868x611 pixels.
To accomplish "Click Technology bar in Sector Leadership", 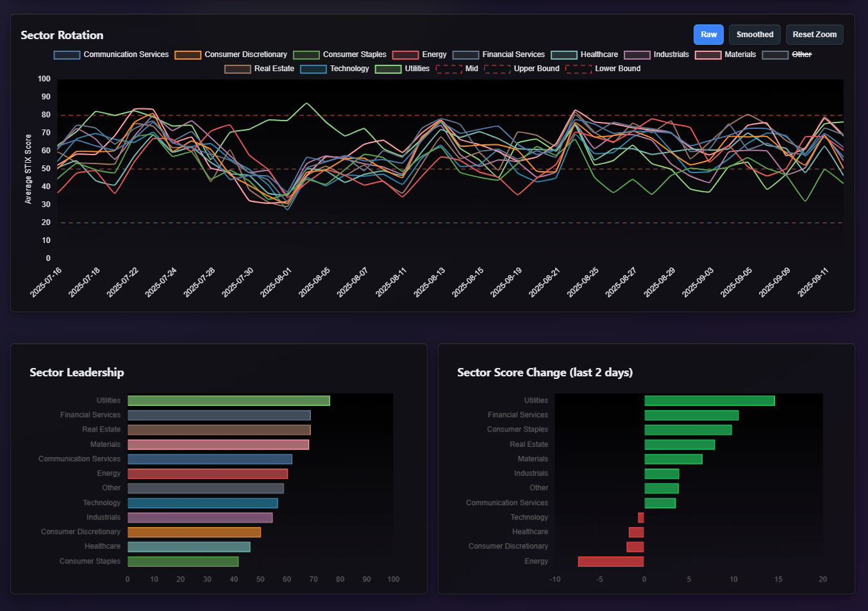I will tap(203, 503).
